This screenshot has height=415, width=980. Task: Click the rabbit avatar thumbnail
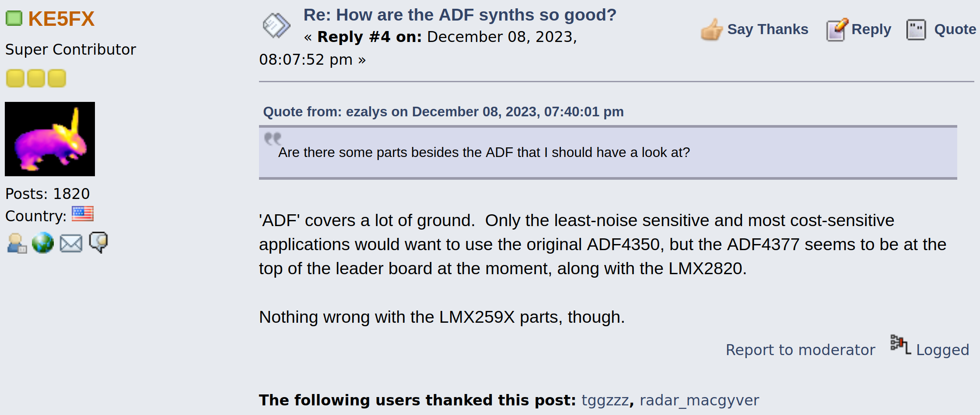(50, 139)
